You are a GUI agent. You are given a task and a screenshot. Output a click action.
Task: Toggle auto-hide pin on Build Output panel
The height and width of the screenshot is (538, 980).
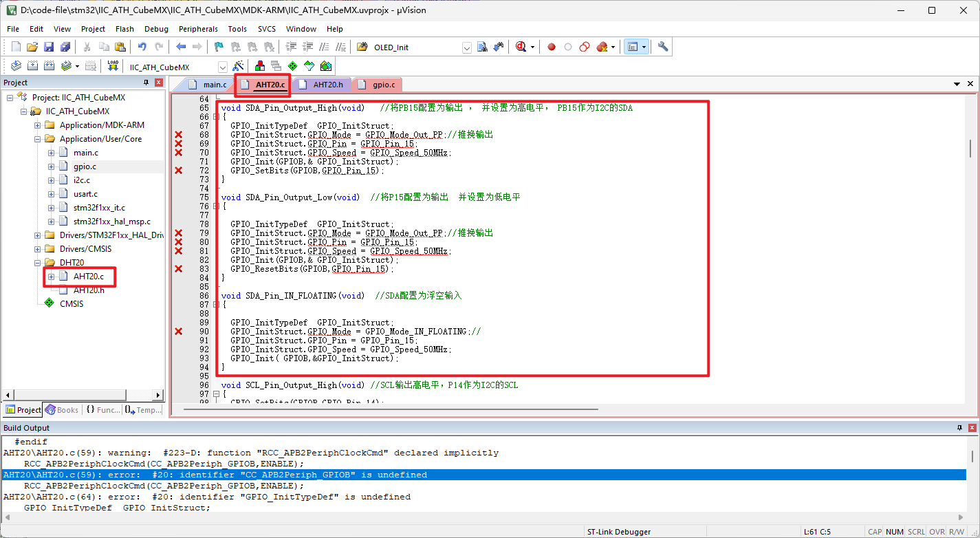pyautogui.click(x=959, y=428)
